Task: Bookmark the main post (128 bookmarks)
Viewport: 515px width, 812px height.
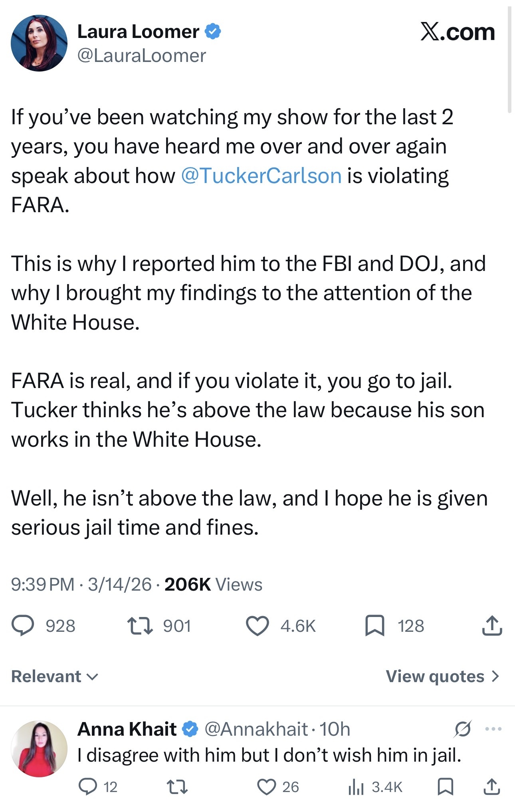Action: [375, 626]
